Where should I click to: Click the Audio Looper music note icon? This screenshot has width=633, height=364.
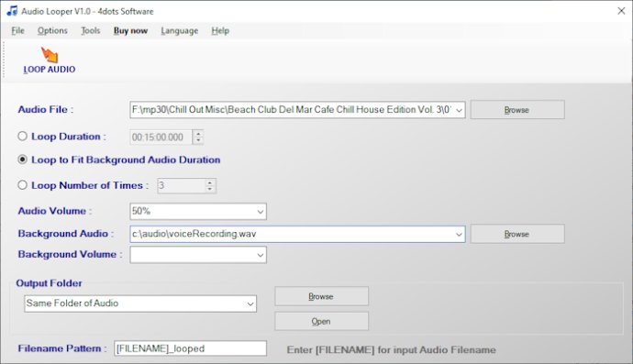12,11
